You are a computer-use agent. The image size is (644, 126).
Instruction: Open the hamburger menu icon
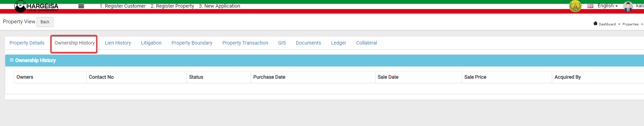pos(81,6)
